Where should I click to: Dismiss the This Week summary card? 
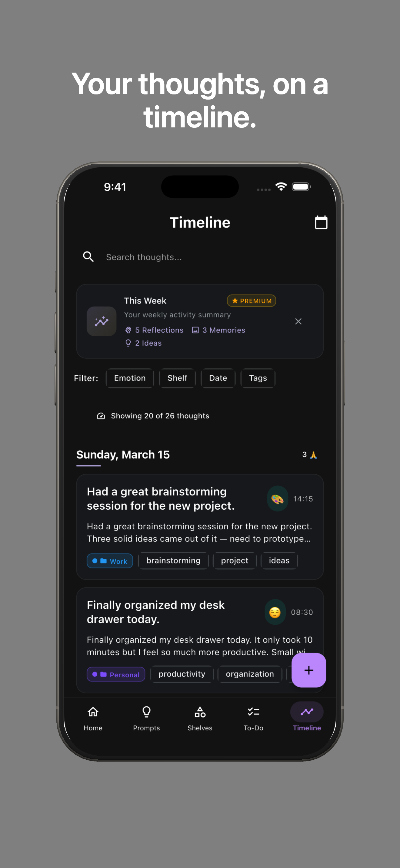click(298, 321)
